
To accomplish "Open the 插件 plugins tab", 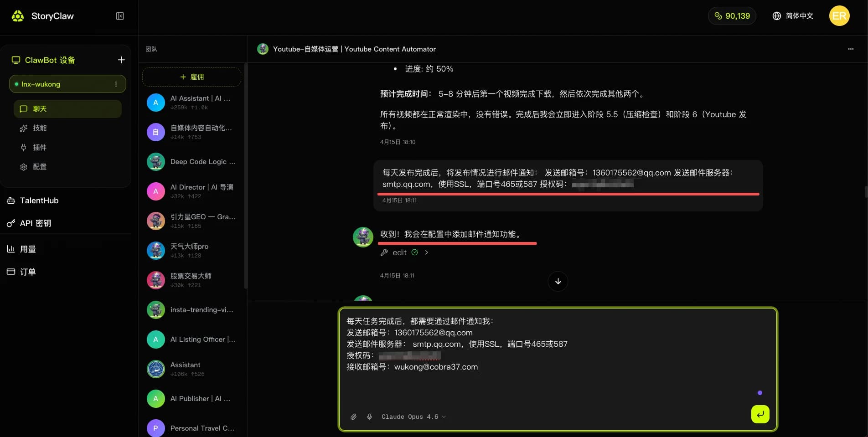I will pyautogui.click(x=67, y=148).
